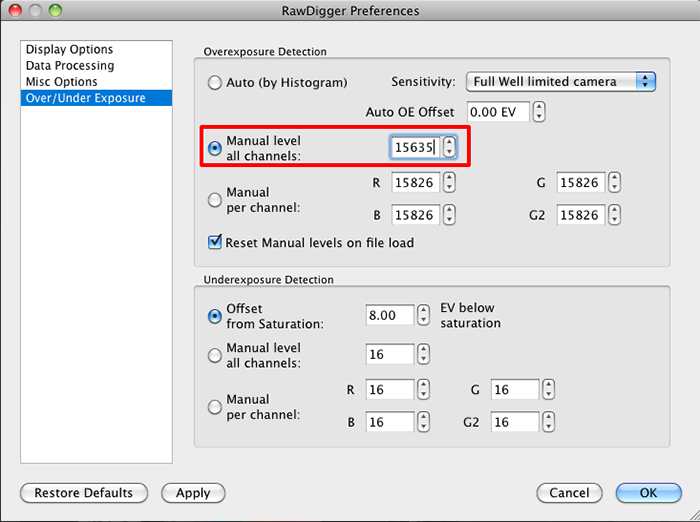Apply the preference changes

pos(193,493)
